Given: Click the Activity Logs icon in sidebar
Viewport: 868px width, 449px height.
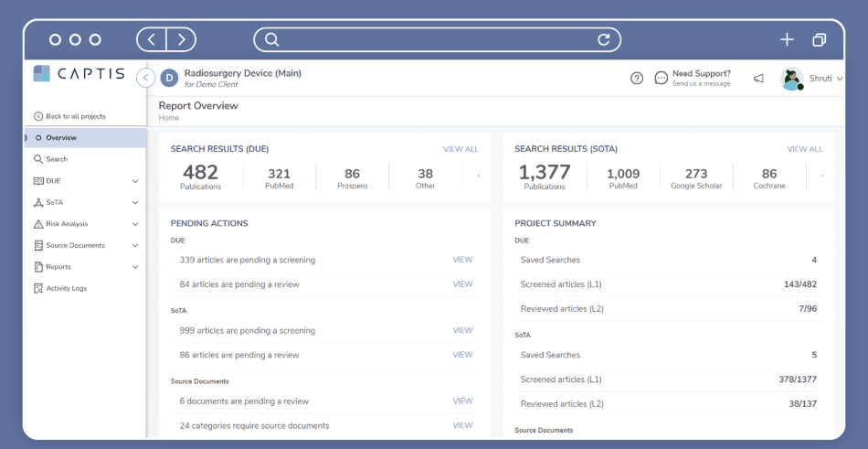Looking at the screenshot, I should pyautogui.click(x=38, y=288).
